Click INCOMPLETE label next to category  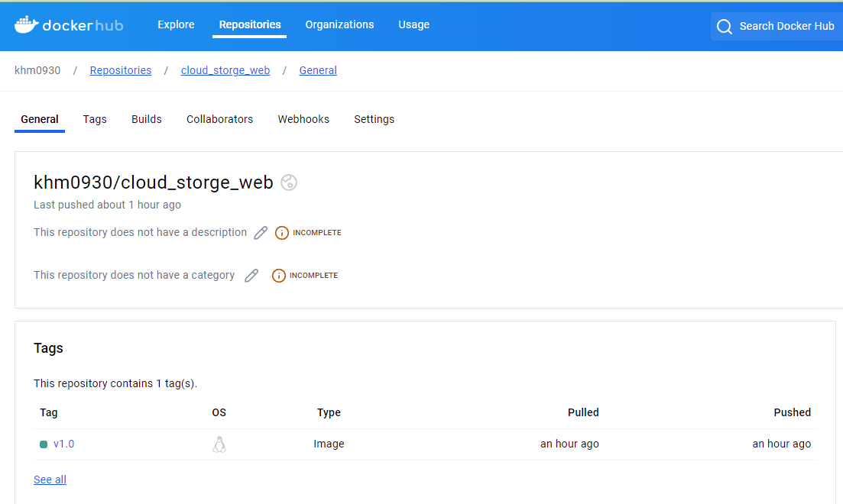pyautogui.click(x=314, y=276)
